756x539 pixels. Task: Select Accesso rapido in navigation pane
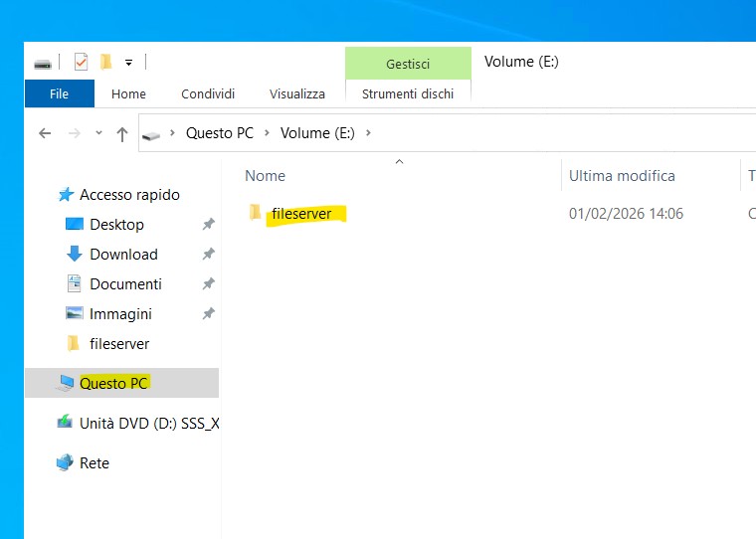pyautogui.click(x=129, y=195)
